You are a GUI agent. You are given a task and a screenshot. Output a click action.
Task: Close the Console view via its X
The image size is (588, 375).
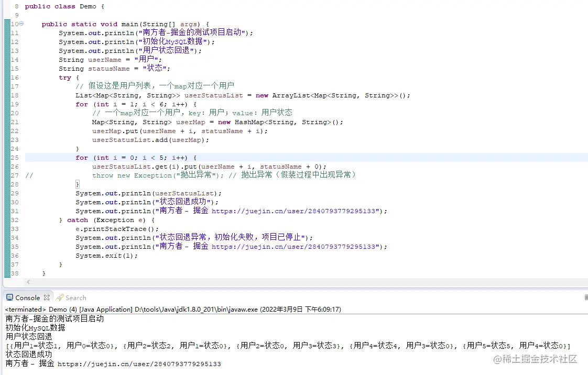coord(47,297)
